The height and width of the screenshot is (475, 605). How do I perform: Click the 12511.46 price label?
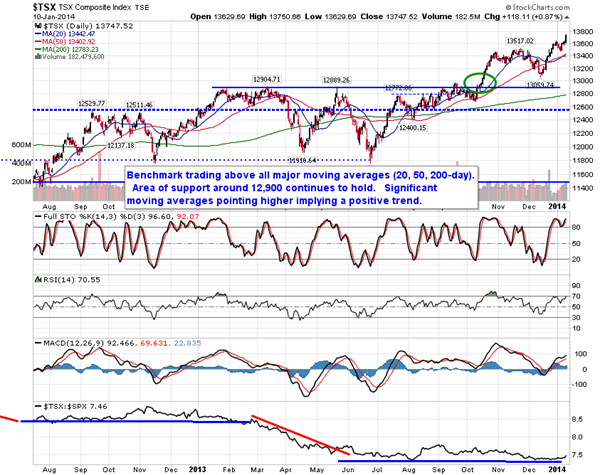[x=139, y=105]
